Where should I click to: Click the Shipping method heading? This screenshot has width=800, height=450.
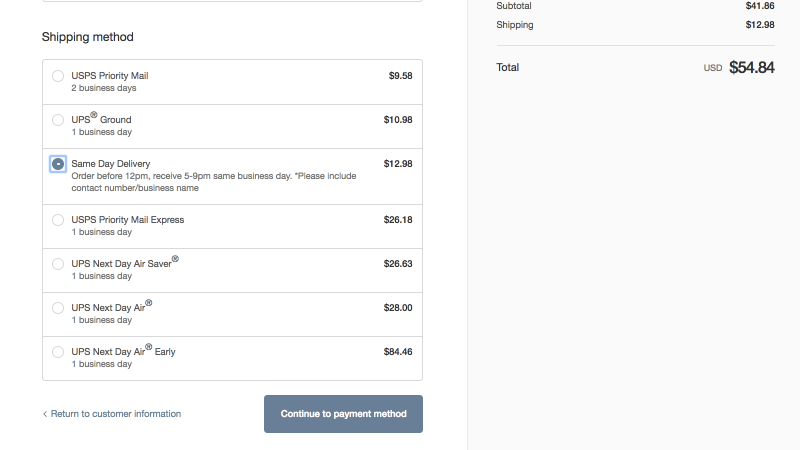coord(88,37)
